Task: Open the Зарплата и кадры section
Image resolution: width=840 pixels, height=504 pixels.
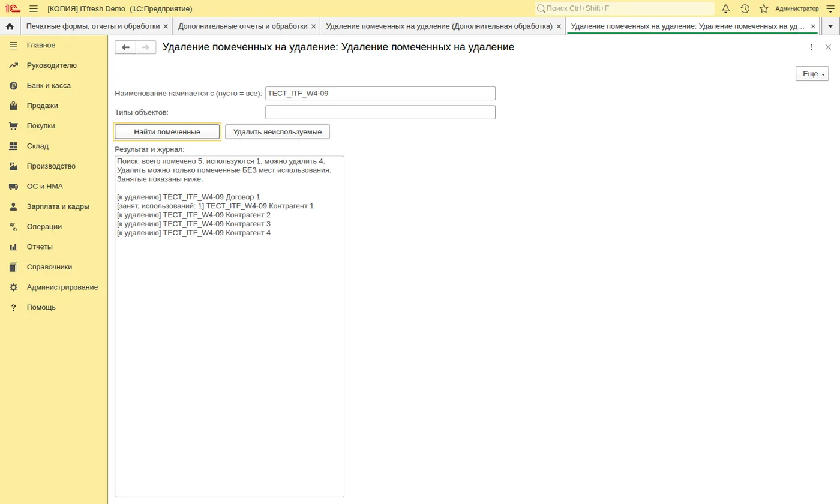Action: click(x=54, y=206)
